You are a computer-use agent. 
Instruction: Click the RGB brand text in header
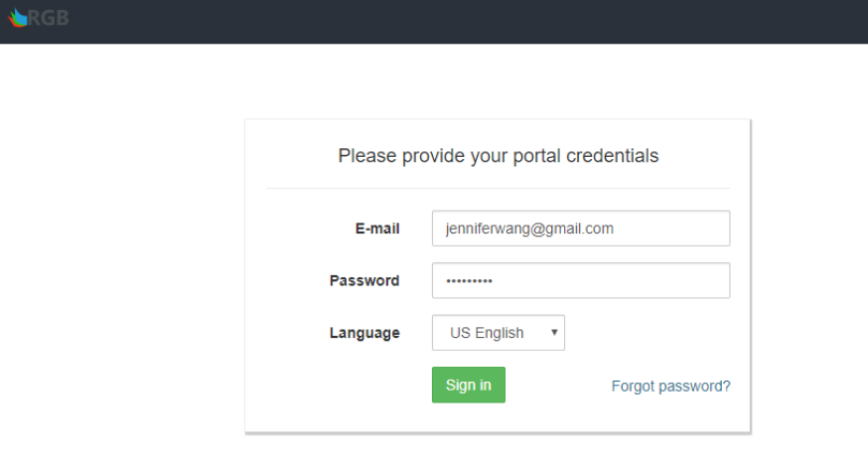pyautogui.click(x=48, y=18)
